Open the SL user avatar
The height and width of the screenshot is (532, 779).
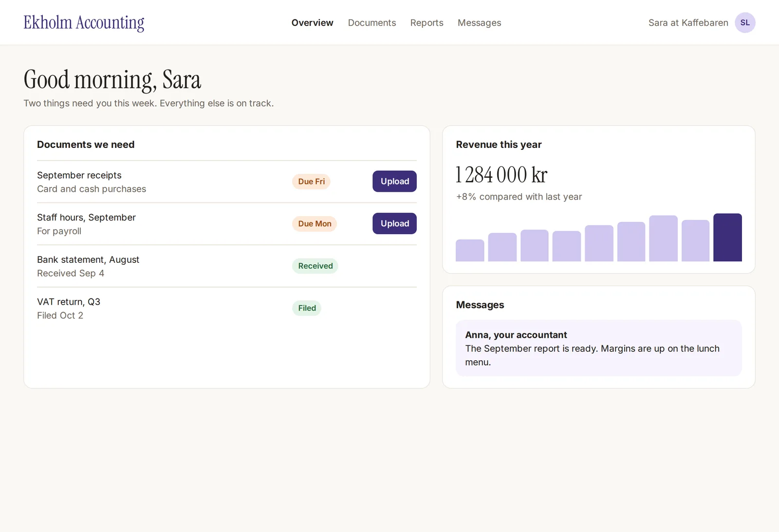745,23
